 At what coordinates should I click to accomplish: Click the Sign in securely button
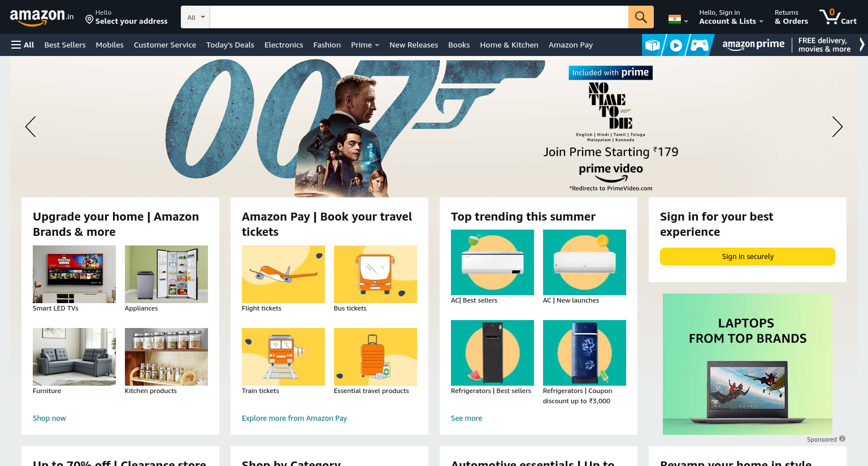(x=747, y=256)
